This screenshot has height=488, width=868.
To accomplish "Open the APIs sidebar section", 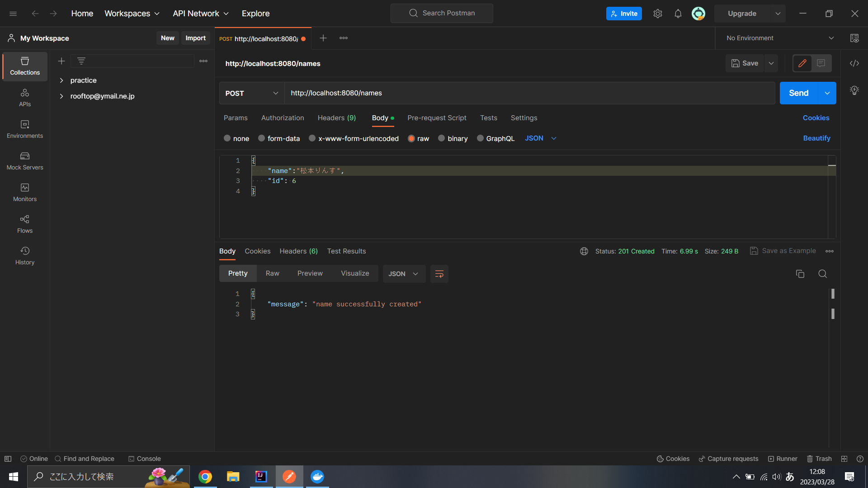I will pyautogui.click(x=25, y=98).
